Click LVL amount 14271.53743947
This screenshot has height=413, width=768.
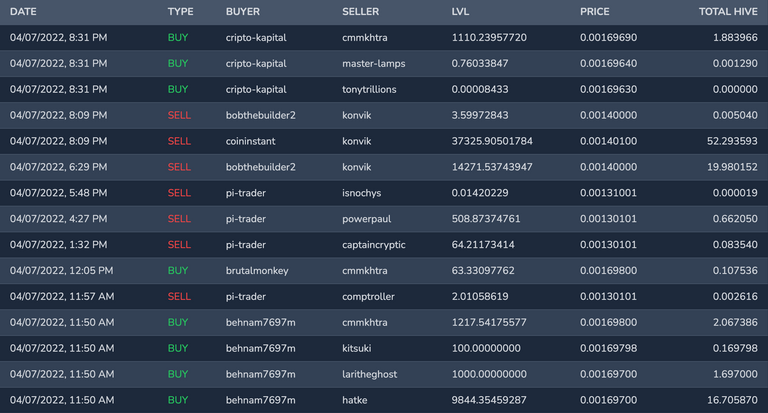pos(492,167)
